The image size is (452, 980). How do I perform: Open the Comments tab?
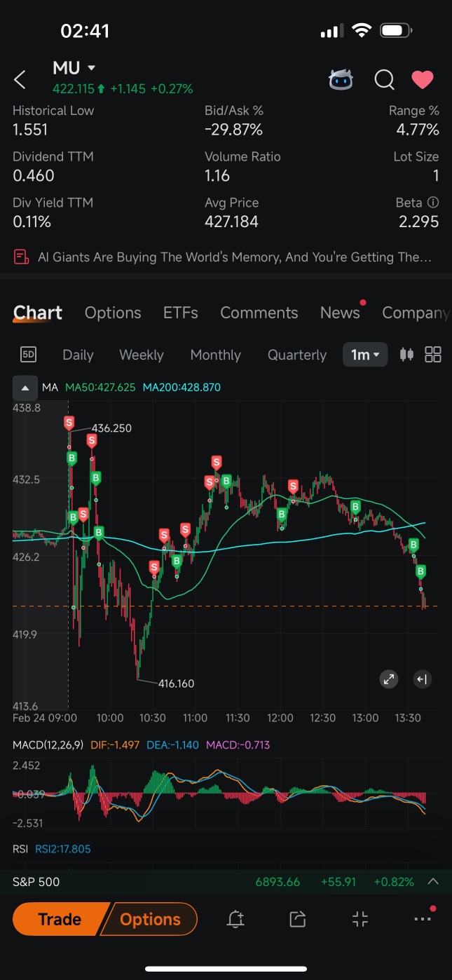click(x=259, y=313)
